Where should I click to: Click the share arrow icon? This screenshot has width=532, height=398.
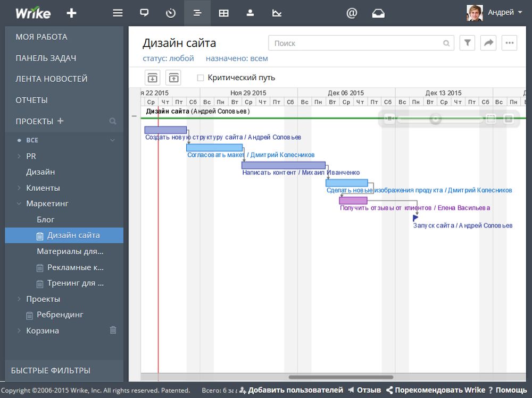pyautogui.click(x=488, y=43)
